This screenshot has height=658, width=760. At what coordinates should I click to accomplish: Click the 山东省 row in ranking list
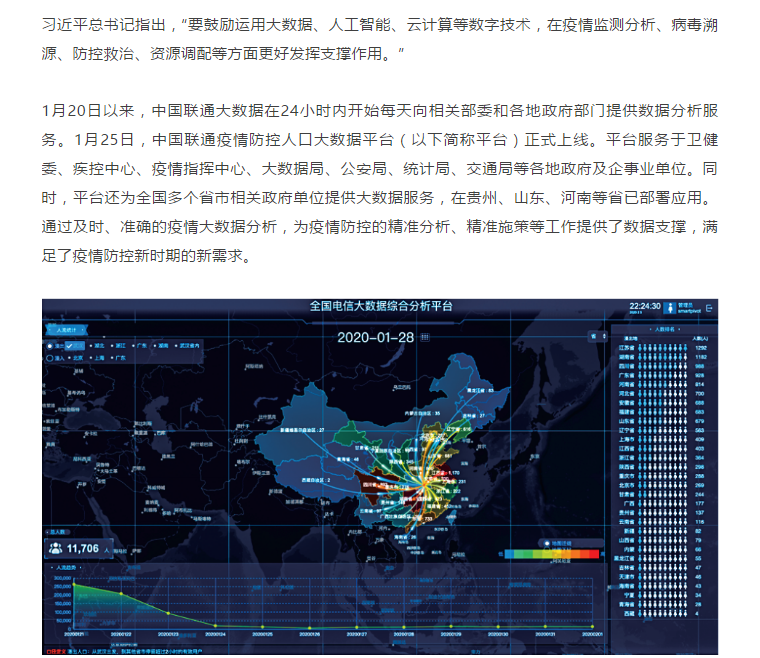tap(663, 421)
